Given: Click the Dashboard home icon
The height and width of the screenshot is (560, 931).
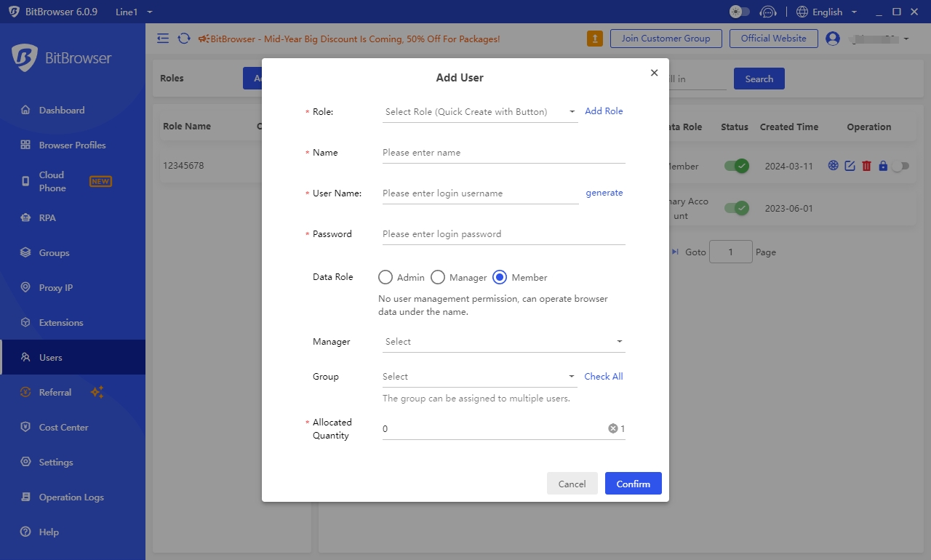Looking at the screenshot, I should tap(25, 110).
